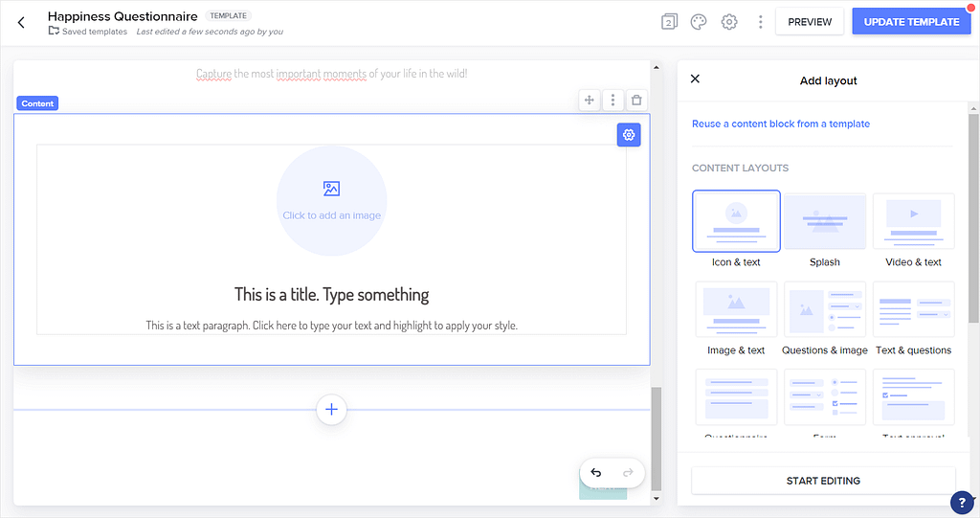
Task: Open the more options menu in header
Action: pyautogui.click(x=760, y=22)
